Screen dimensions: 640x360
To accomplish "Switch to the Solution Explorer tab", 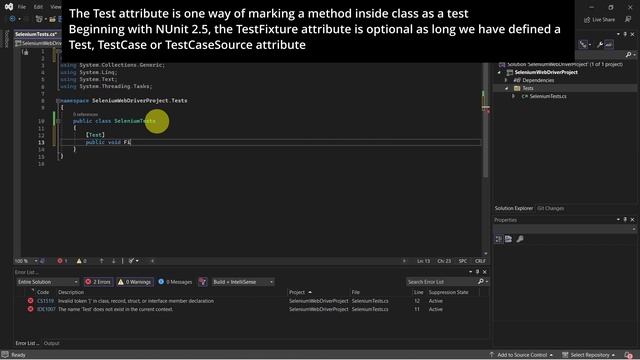I will pos(514,209).
